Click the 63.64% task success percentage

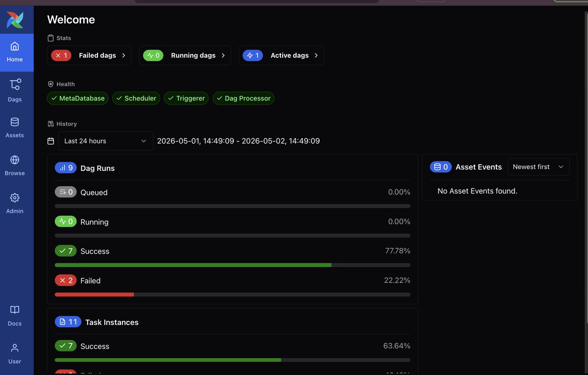tap(397, 346)
